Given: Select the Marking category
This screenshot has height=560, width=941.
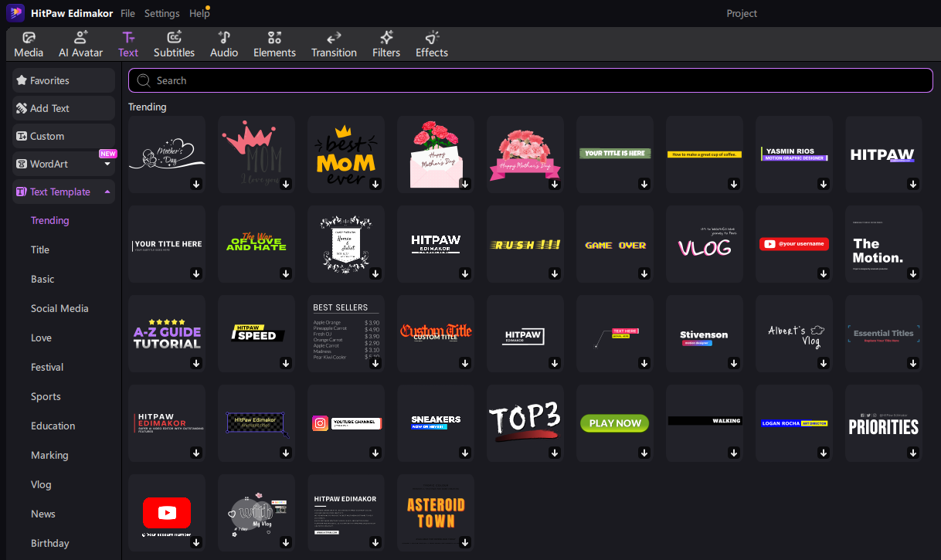Looking at the screenshot, I should tap(49, 455).
